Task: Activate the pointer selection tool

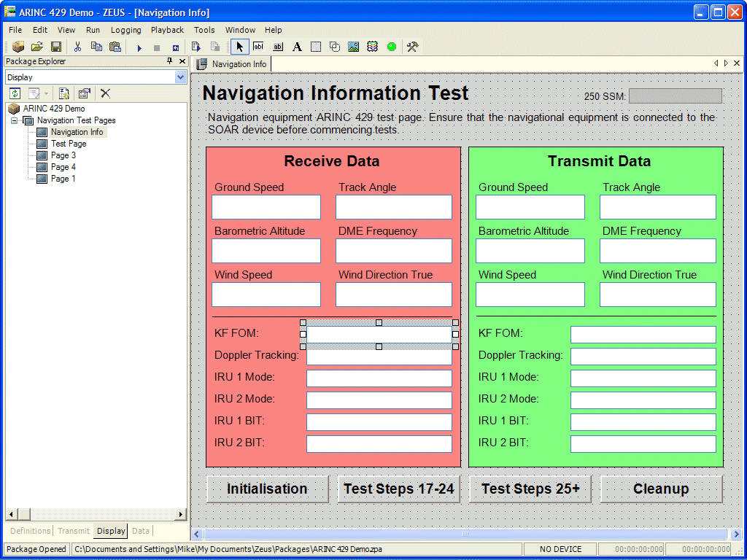Action: pyautogui.click(x=239, y=47)
